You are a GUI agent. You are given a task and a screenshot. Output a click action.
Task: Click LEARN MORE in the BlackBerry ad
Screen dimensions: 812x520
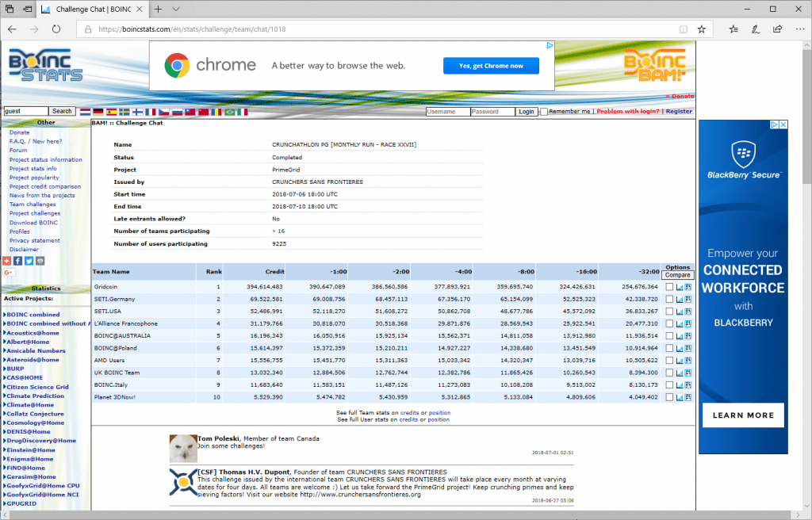click(x=743, y=415)
